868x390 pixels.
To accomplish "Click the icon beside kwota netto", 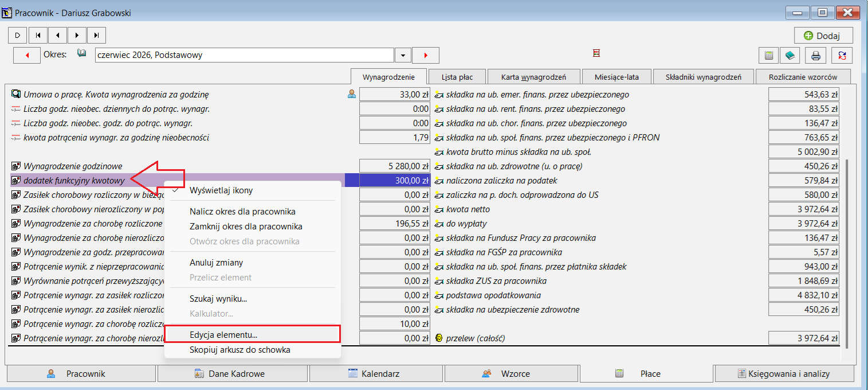I will click(x=440, y=209).
